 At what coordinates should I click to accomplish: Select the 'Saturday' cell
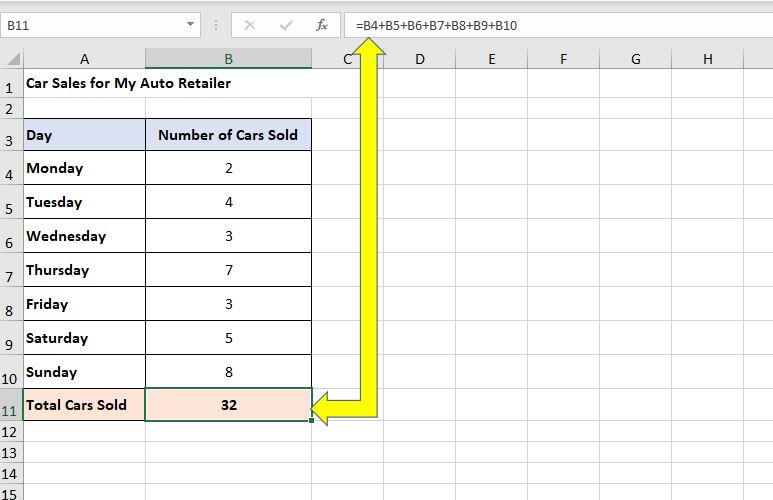pos(84,338)
